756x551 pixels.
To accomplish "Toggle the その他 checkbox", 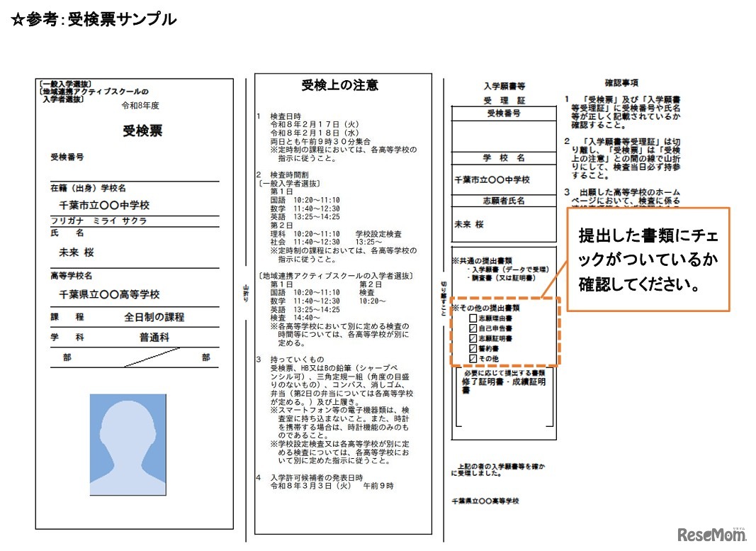I will 473,357.
